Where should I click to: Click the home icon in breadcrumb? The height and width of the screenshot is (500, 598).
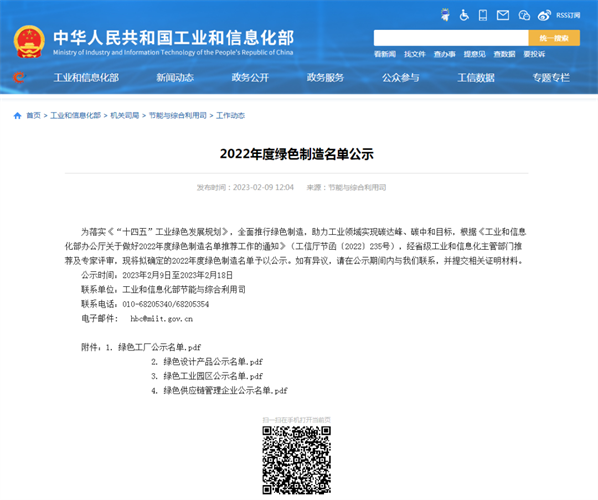pyautogui.click(x=17, y=116)
